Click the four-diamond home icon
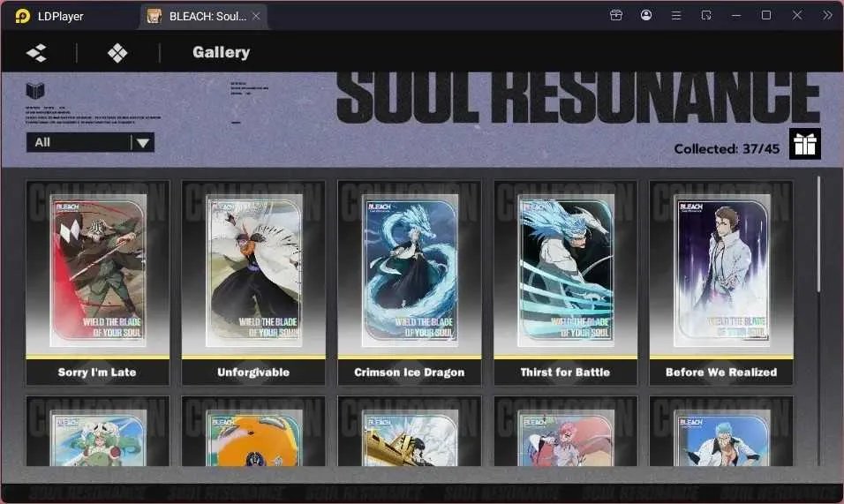 (x=117, y=53)
